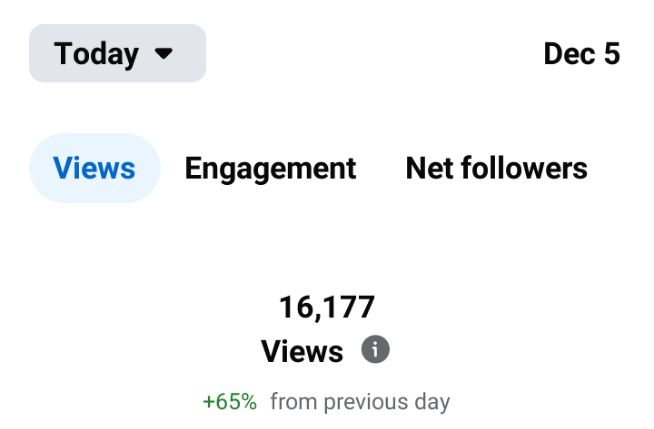Switch to the Views tab

point(94,168)
